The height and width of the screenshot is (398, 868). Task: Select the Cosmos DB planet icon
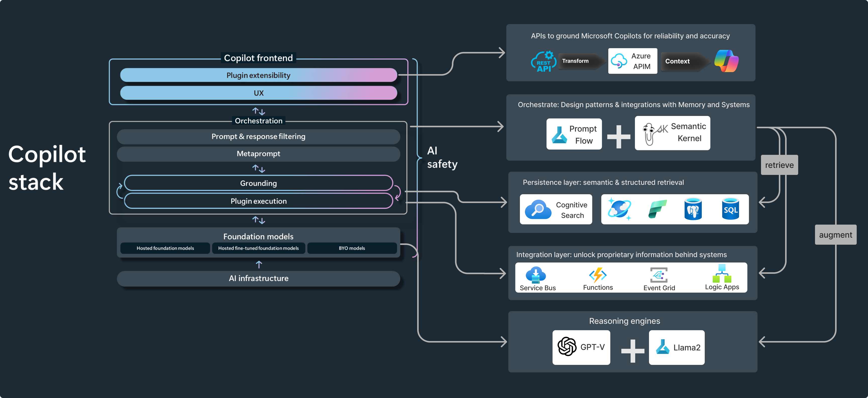pyautogui.click(x=619, y=209)
